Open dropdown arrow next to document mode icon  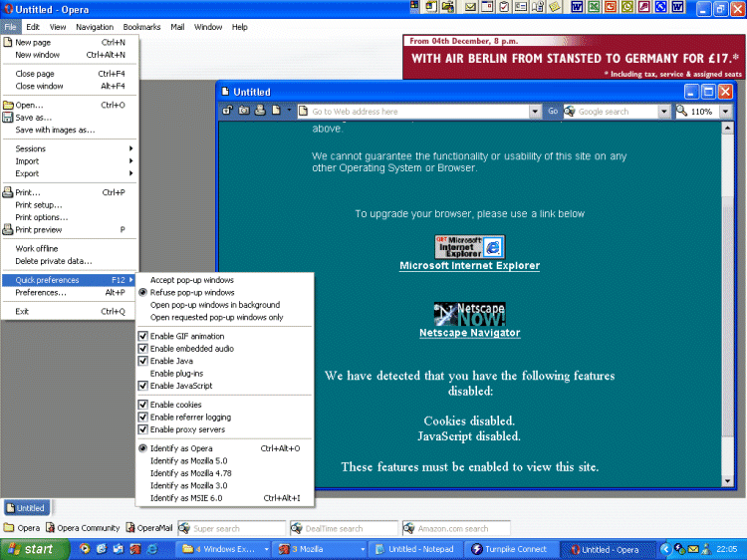click(289, 111)
